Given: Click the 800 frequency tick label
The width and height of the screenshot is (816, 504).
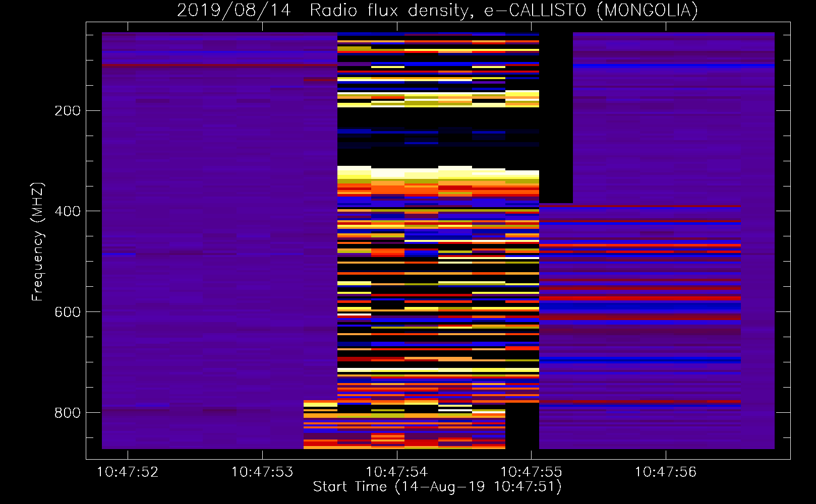Looking at the screenshot, I should click(68, 413).
